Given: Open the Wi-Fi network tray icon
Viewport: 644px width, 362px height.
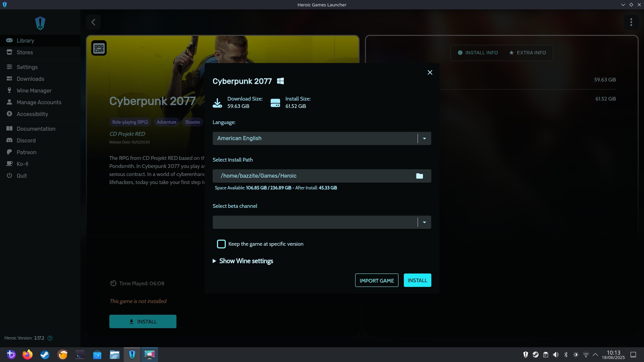Looking at the screenshot, I should coord(586,355).
